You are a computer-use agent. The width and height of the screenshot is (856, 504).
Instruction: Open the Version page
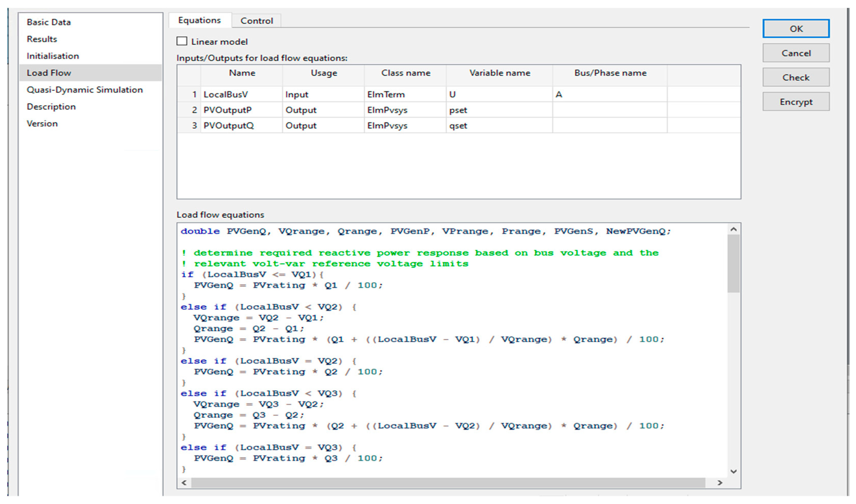42,124
